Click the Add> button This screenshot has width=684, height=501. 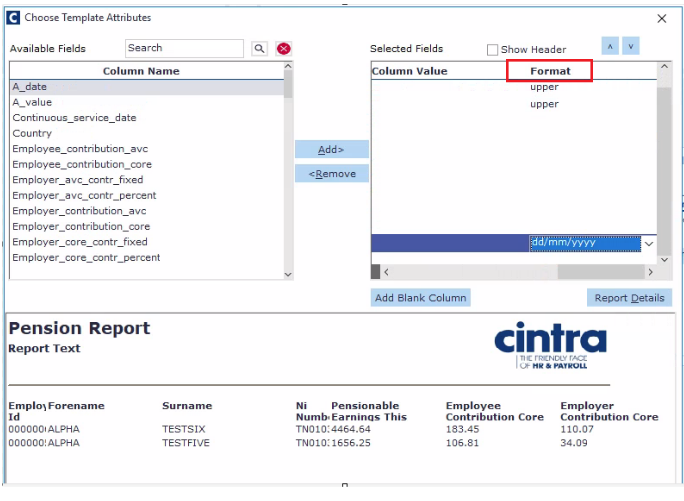click(x=332, y=149)
